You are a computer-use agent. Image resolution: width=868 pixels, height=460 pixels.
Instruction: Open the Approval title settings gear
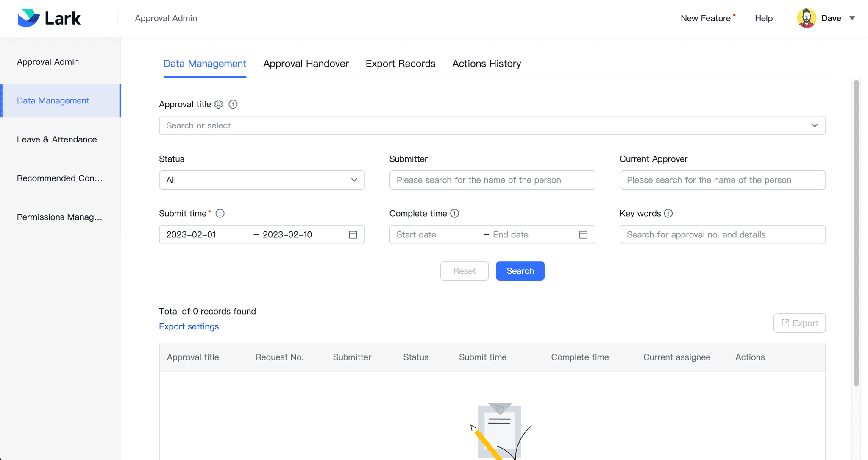click(218, 104)
